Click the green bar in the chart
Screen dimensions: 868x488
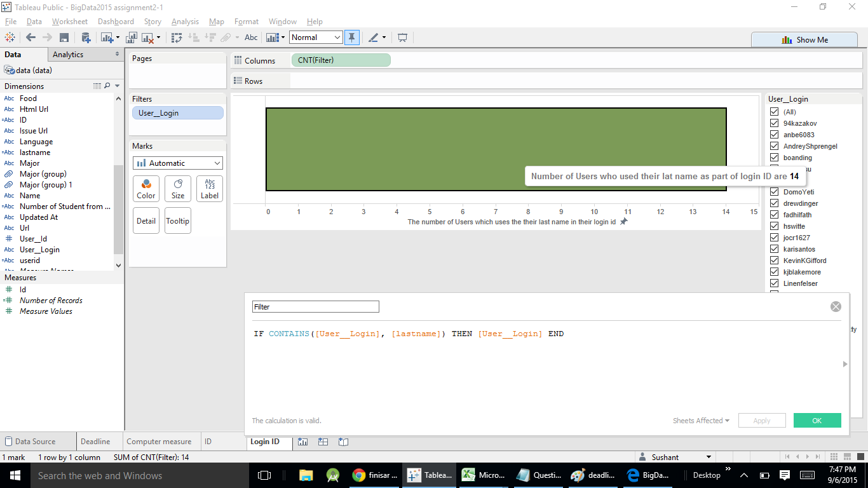click(x=496, y=149)
